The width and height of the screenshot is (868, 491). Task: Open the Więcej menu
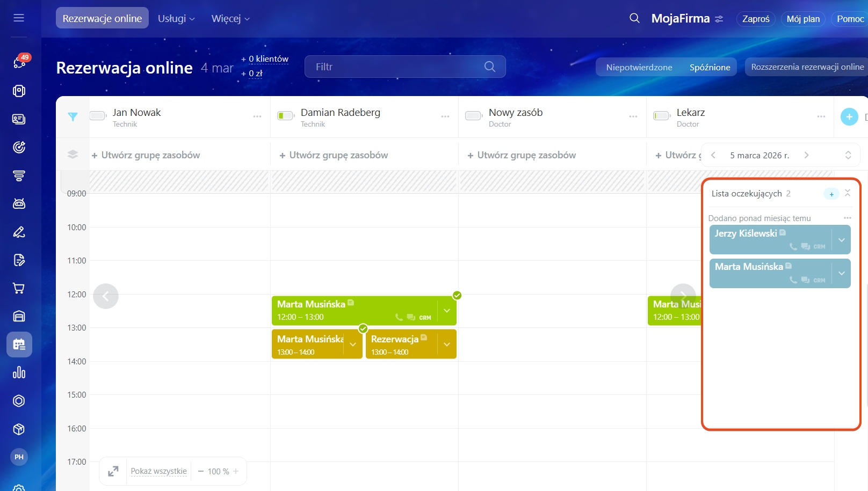tap(230, 18)
